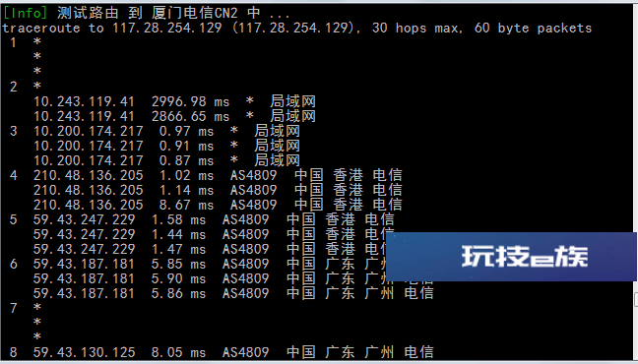The height and width of the screenshot is (364, 638).
Task: Click the asterisk beside hop number 7
Action: (x=37, y=308)
